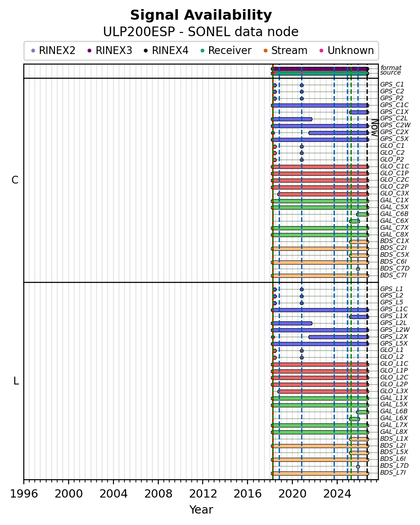Image resolution: width=420 pixels, height=525 pixels.
Task: Click the purple format availability bar
Action: click(320, 69)
